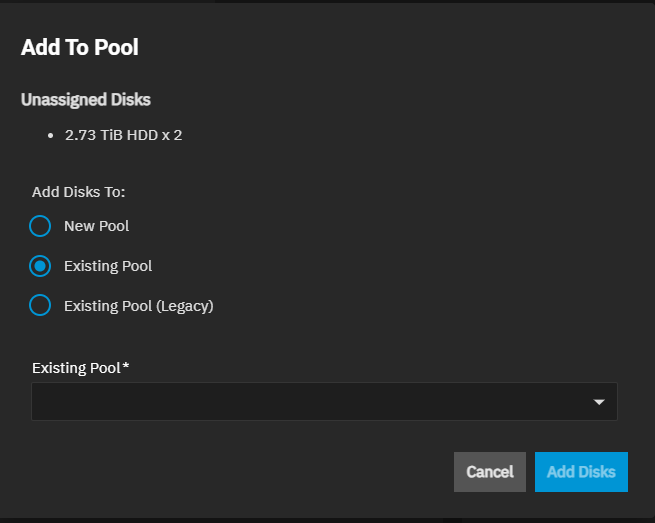Viewport: 655px width, 523px height.
Task: Click the 2.73 TiB HDD x 2 entry
Action: (123, 134)
